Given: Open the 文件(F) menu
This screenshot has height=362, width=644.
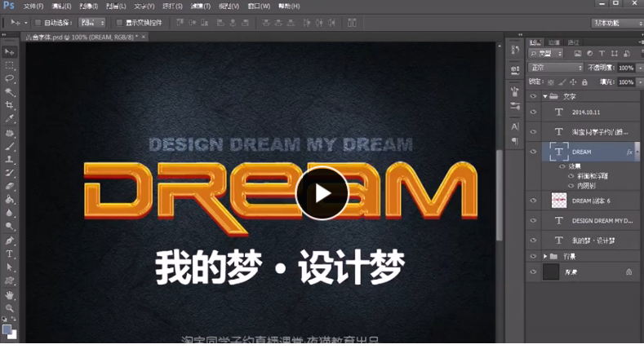Looking at the screenshot, I should (33, 7).
